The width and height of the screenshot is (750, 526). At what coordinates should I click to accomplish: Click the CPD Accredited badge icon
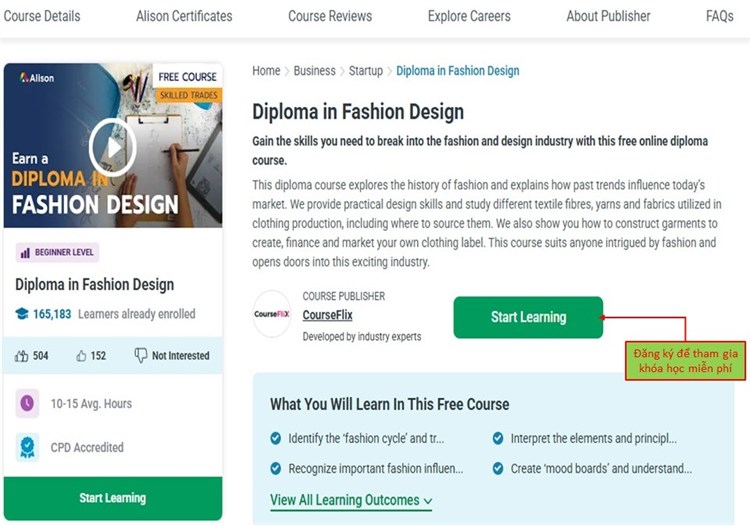pos(28,447)
